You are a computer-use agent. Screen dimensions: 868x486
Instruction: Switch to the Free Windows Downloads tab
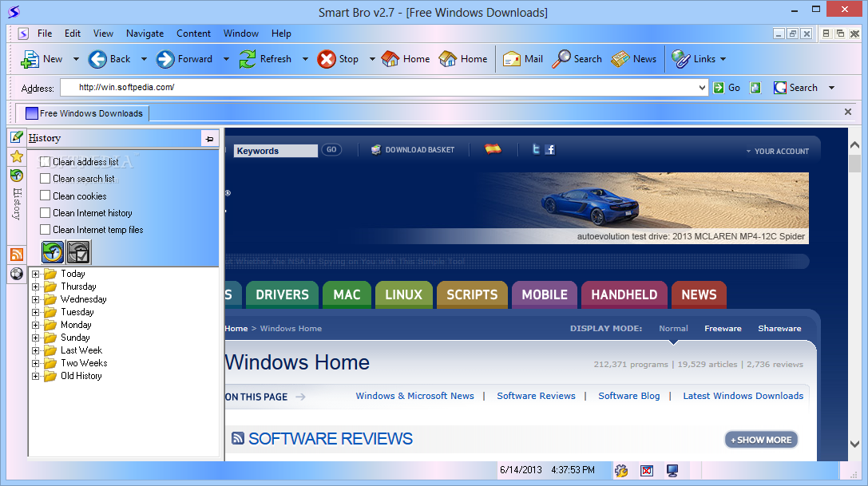[x=85, y=113]
